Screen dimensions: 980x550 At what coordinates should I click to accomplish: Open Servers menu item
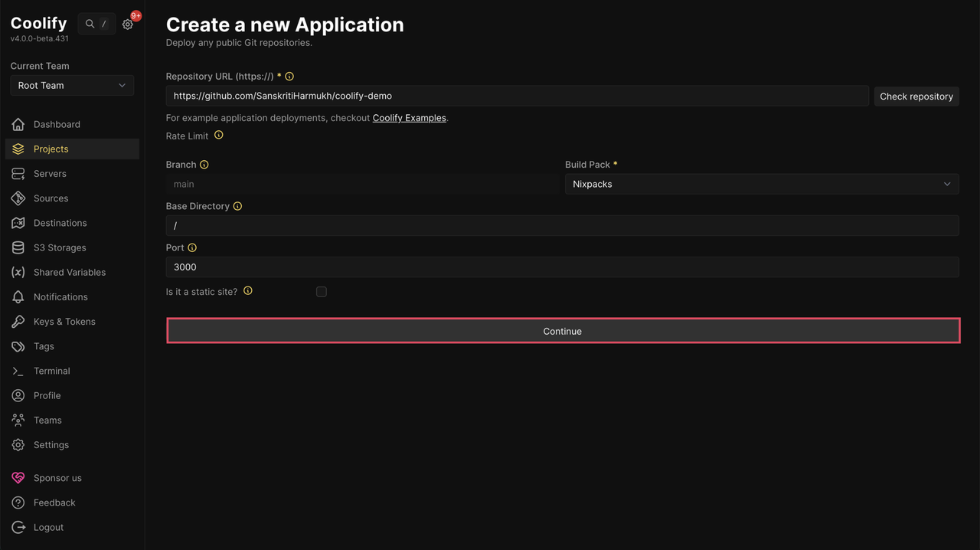click(x=72, y=174)
